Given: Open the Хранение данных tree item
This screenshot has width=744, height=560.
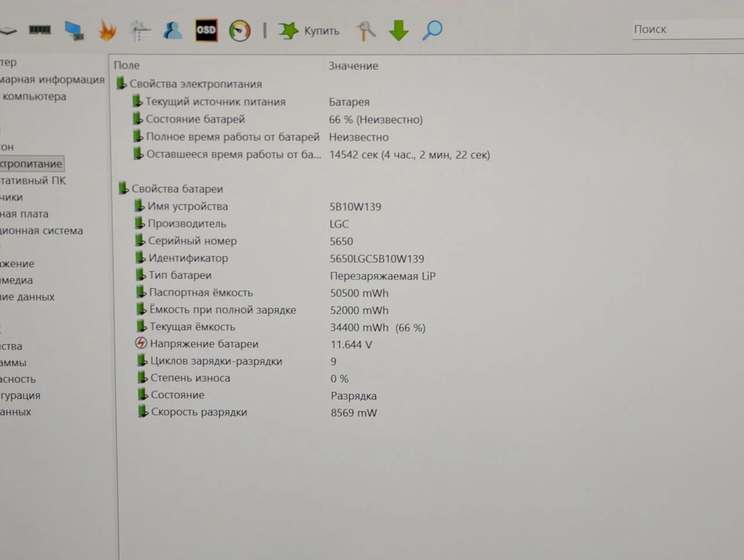Looking at the screenshot, I should (x=27, y=297).
